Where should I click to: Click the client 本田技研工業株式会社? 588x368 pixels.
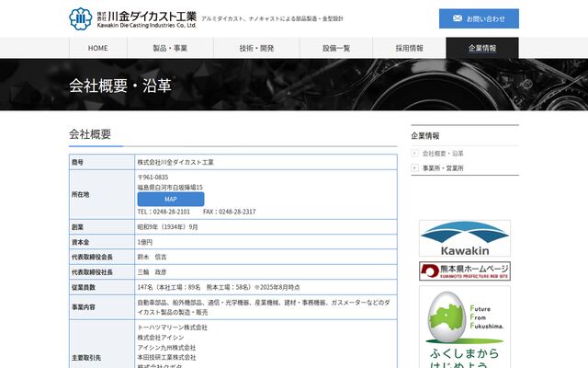point(166,358)
